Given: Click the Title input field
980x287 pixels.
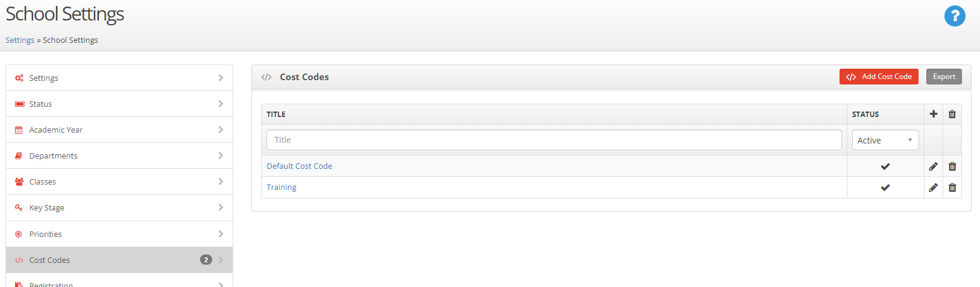Looking at the screenshot, I should pos(554,140).
